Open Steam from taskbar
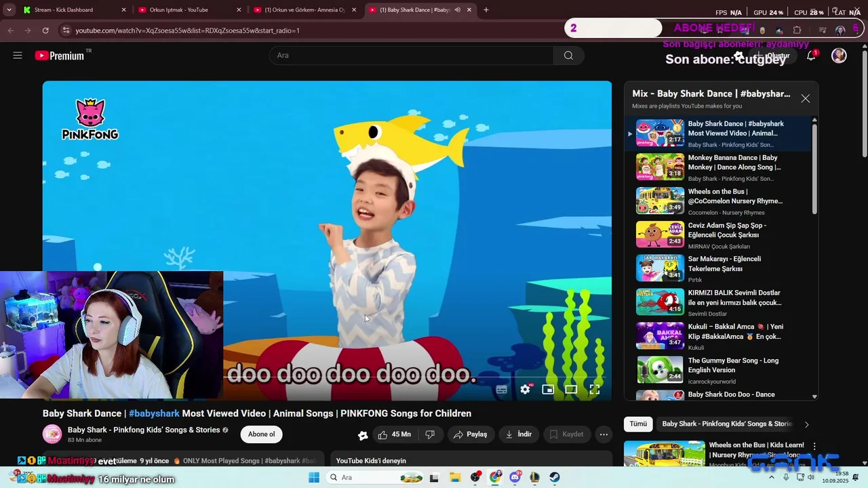Screen dimensions: 868x488 tap(555, 478)
